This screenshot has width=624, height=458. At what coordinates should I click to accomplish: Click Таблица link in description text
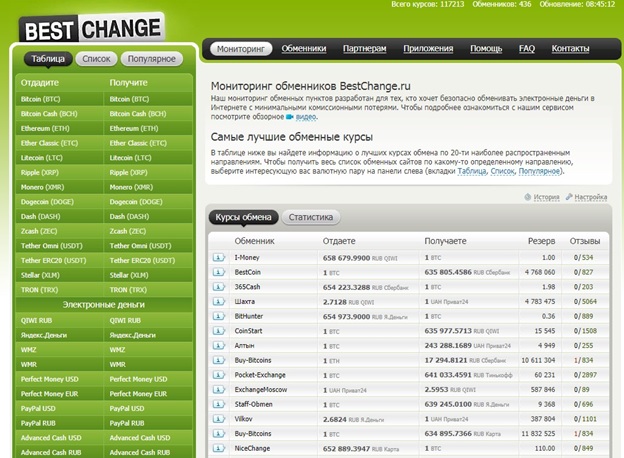pyautogui.click(x=472, y=172)
